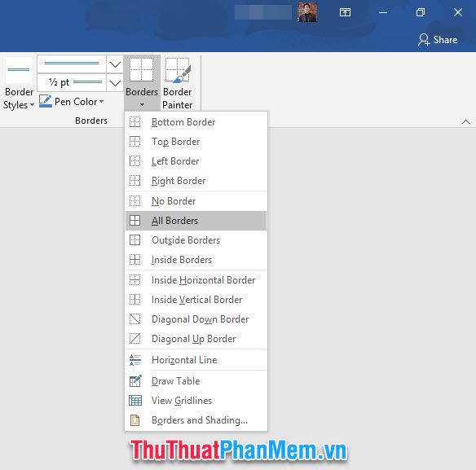Open the ½ pt line weight dropdown arrow
Viewport: 476px width, 470px height.
pos(115,82)
